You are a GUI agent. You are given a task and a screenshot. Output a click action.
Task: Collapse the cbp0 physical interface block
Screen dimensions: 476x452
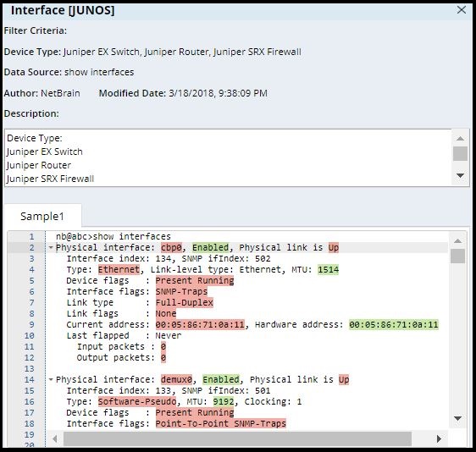pyautogui.click(x=51, y=247)
